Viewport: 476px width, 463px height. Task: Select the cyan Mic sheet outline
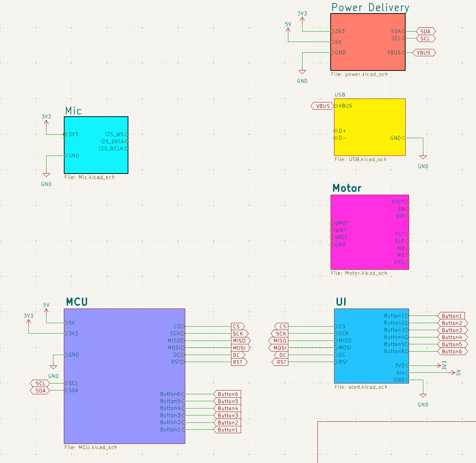point(96,145)
